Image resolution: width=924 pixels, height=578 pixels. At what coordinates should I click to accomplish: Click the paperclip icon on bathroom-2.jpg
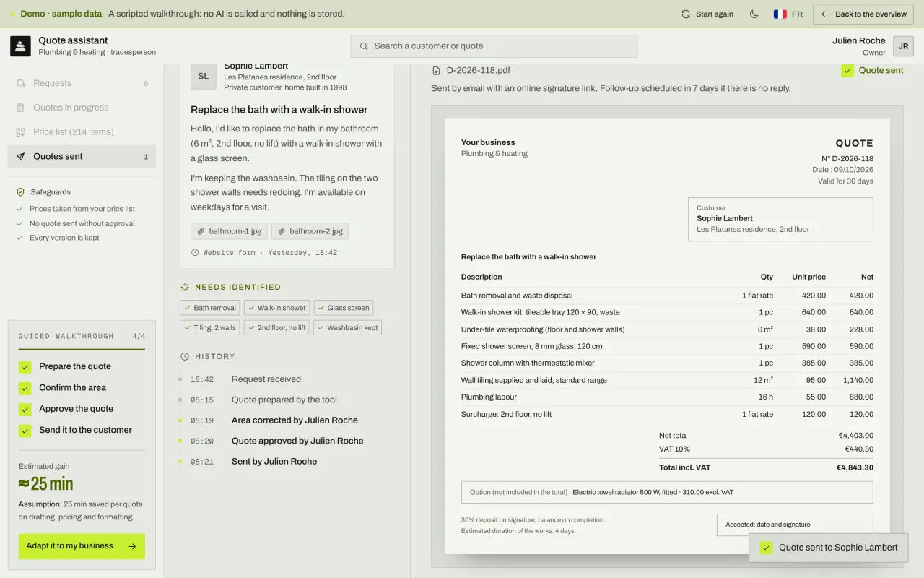[282, 231]
